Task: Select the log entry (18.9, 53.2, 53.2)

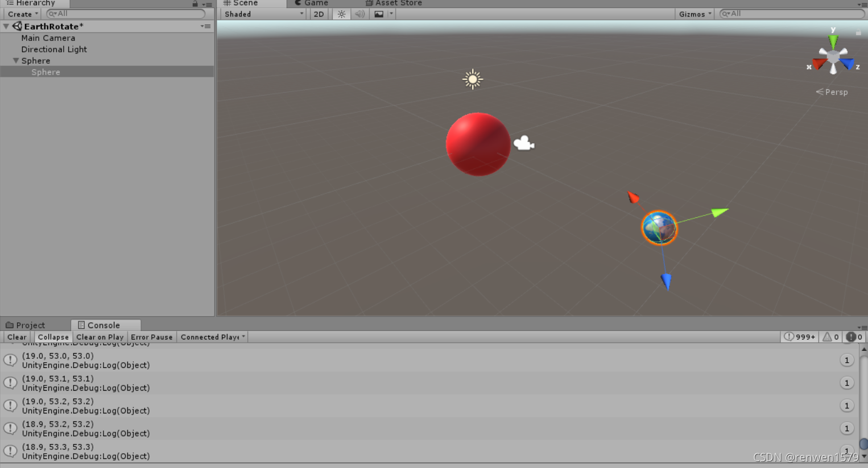Action: click(429, 429)
